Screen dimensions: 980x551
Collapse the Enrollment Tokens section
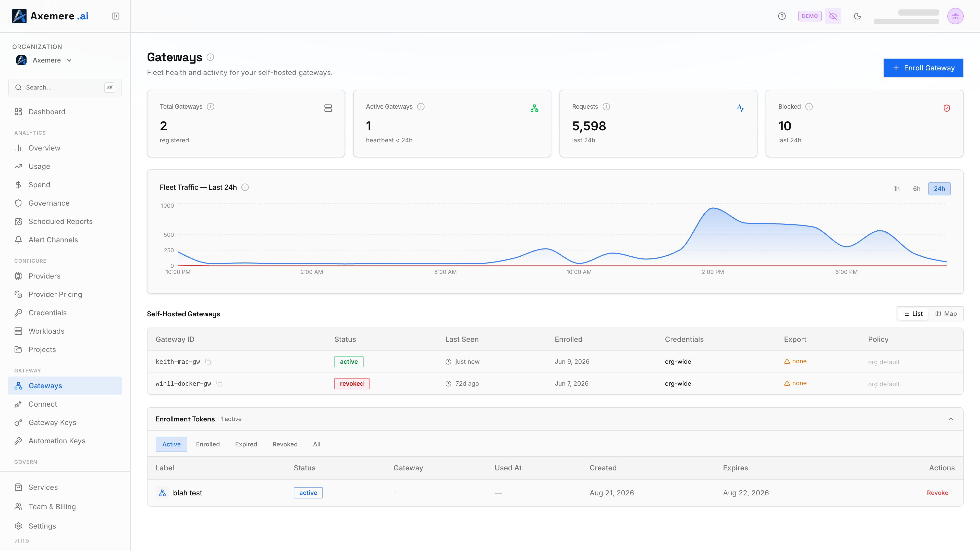tap(951, 419)
